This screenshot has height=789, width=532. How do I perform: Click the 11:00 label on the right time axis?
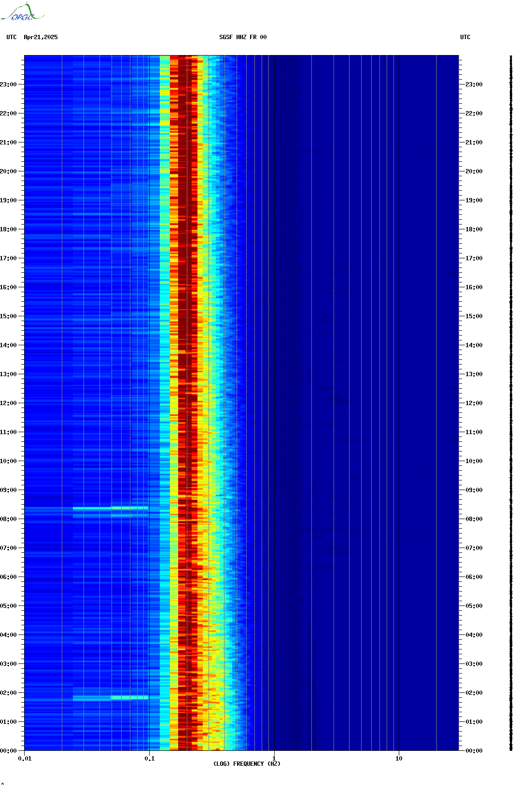474,432
